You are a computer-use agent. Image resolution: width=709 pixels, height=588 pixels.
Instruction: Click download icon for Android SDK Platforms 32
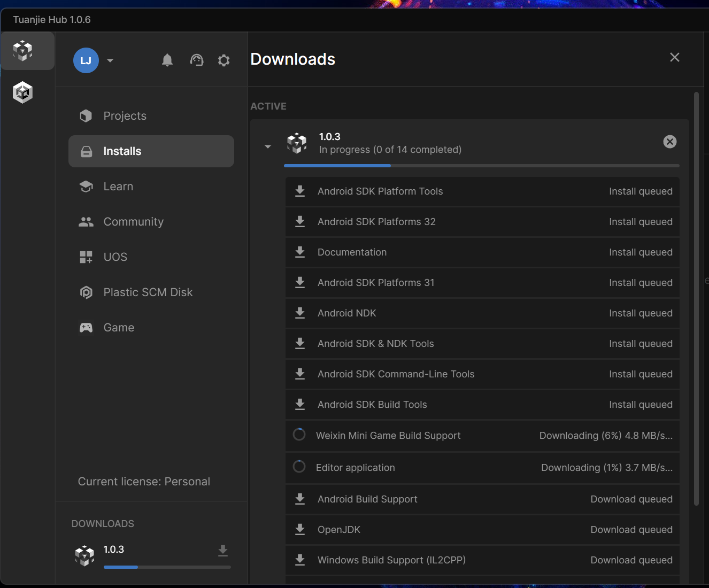300,222
